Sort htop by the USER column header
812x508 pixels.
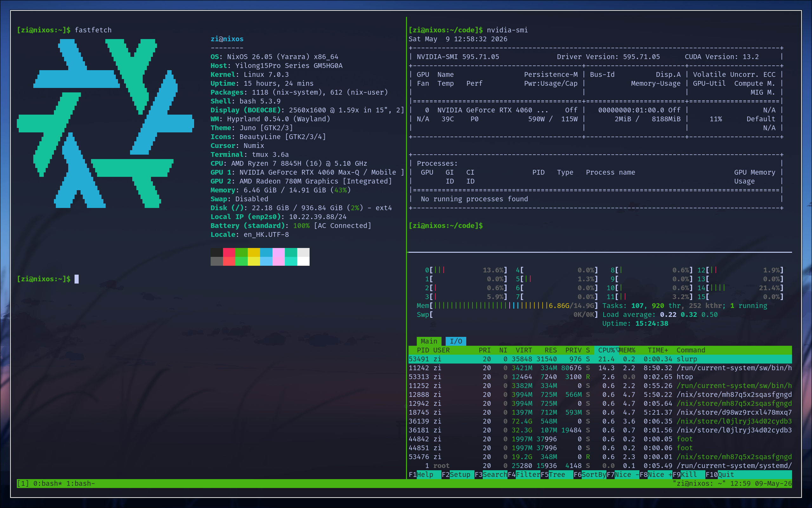[x=441, y=350]
